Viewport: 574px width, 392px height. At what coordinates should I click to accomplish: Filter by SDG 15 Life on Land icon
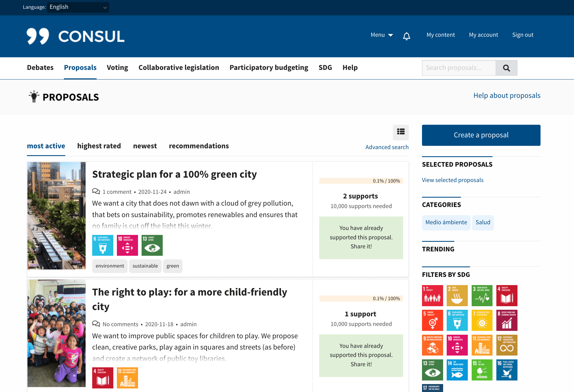tap(482, 370)
